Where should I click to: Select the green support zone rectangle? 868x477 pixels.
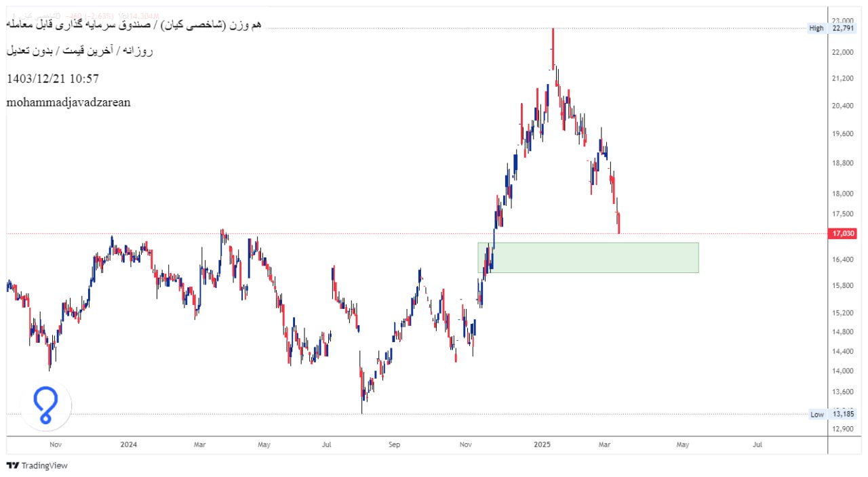(x=588, y=257)
